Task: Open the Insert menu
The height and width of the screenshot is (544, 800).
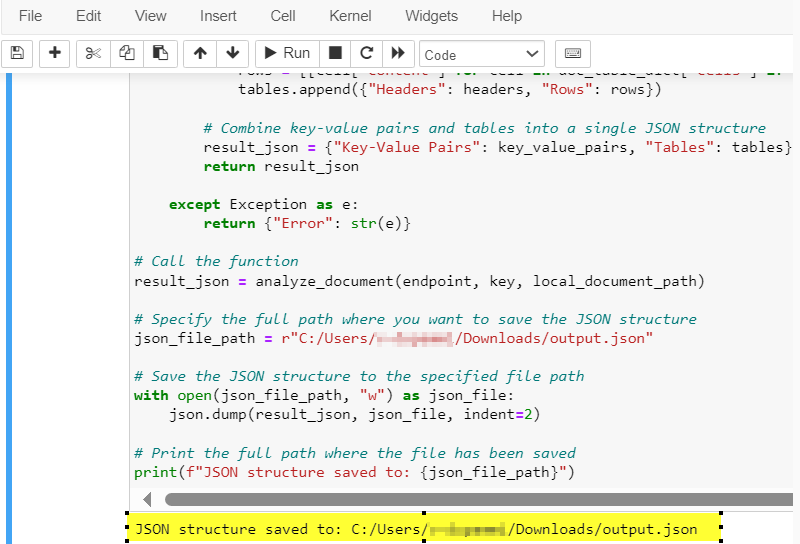Action: coord(218,16)
